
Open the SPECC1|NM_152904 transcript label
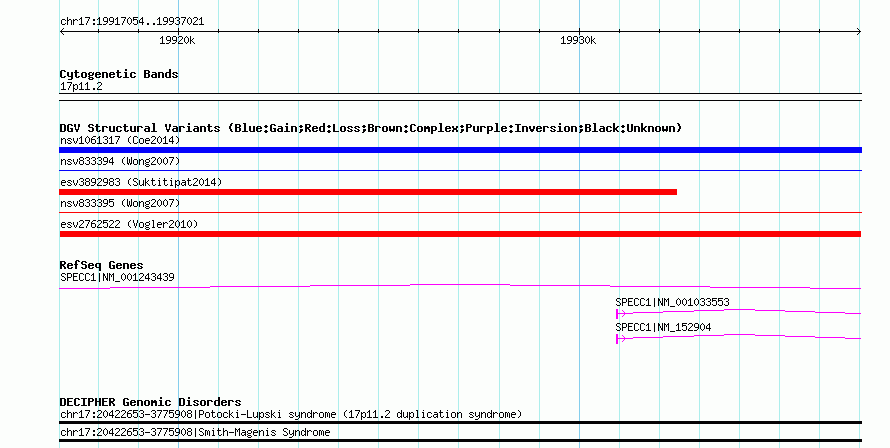663,328
